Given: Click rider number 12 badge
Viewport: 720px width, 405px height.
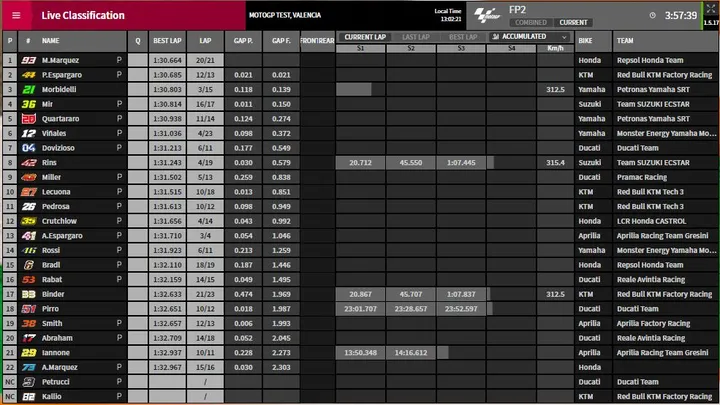Looking at the screenshot, I should tap(28, 133).
